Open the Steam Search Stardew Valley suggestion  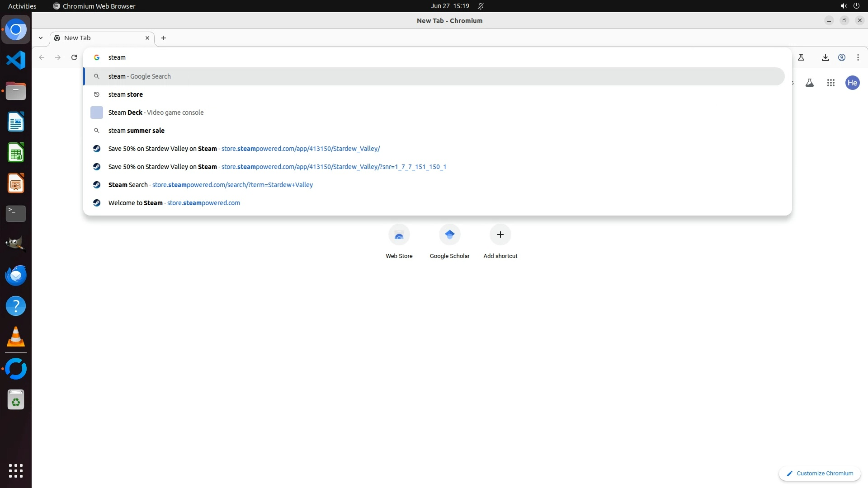point(210,185)
